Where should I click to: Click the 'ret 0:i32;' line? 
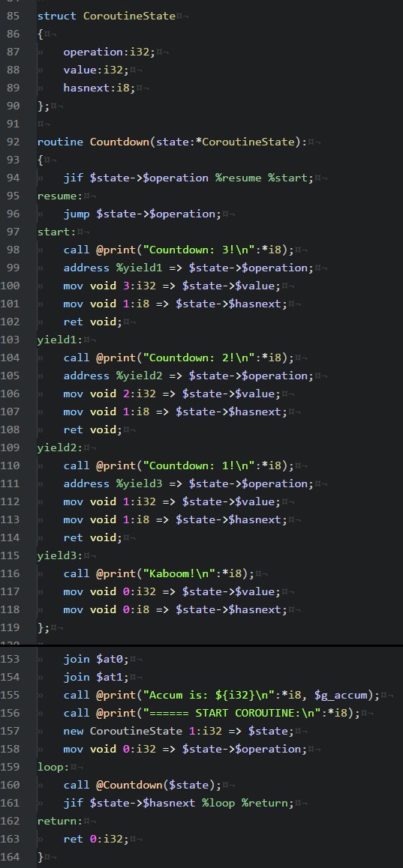(96, 840)
